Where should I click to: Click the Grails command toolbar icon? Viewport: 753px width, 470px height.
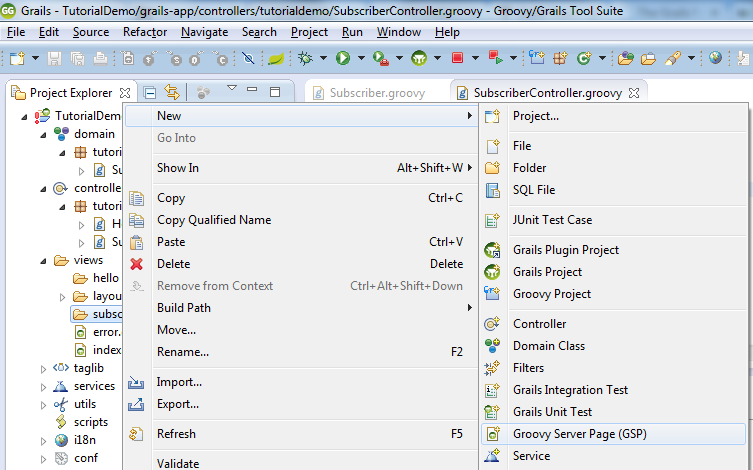419,58
